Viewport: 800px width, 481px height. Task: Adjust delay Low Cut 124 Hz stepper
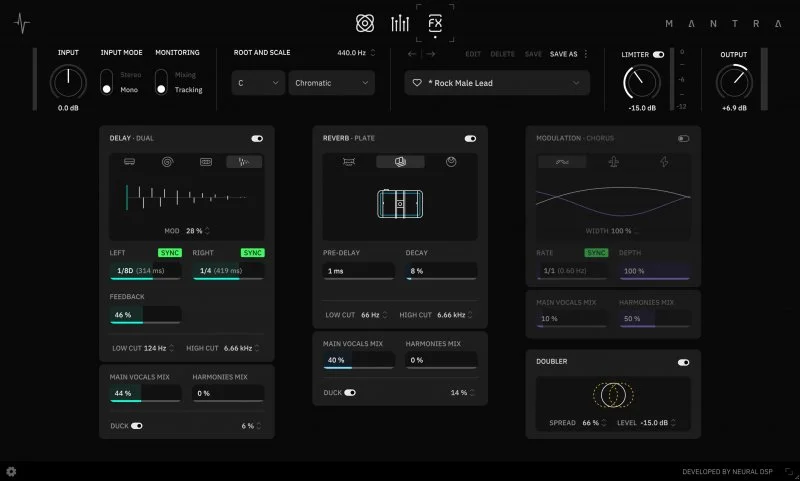pos(171,348)
